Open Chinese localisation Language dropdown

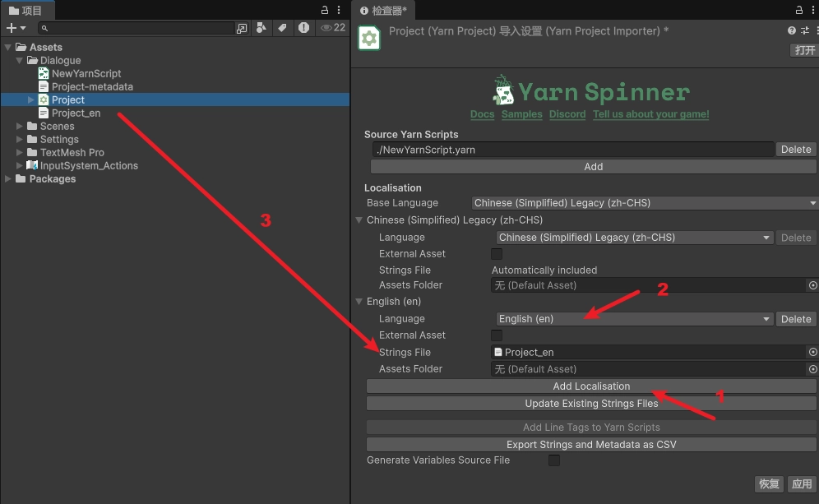(635, 238)
